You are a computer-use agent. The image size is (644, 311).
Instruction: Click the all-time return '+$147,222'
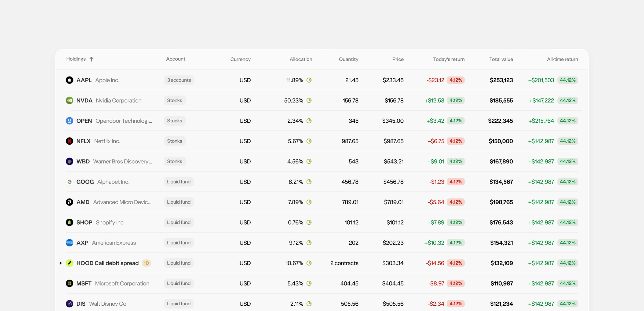[x=541, y=100]
